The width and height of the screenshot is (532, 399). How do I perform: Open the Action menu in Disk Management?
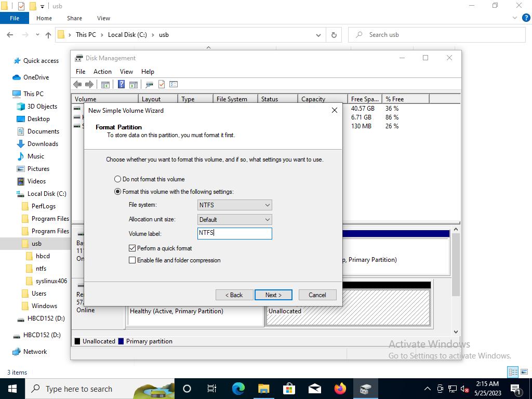tap(102, 71)
